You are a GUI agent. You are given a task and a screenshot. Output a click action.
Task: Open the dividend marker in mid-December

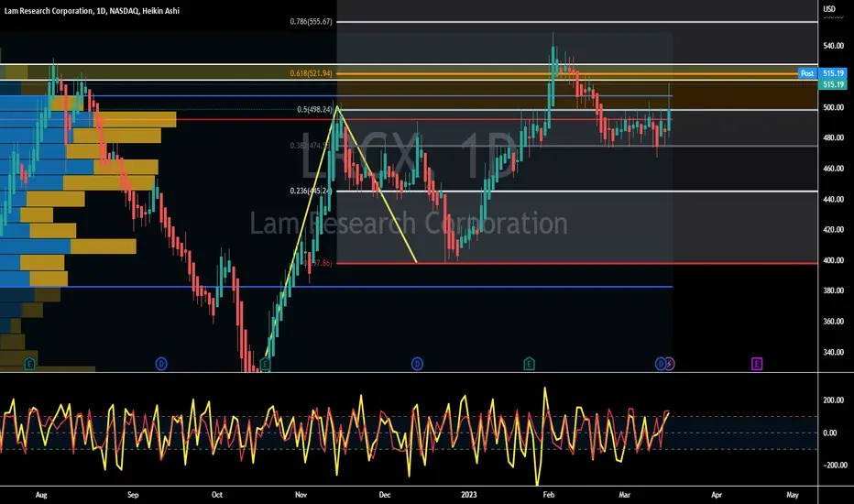pos(417,364)
